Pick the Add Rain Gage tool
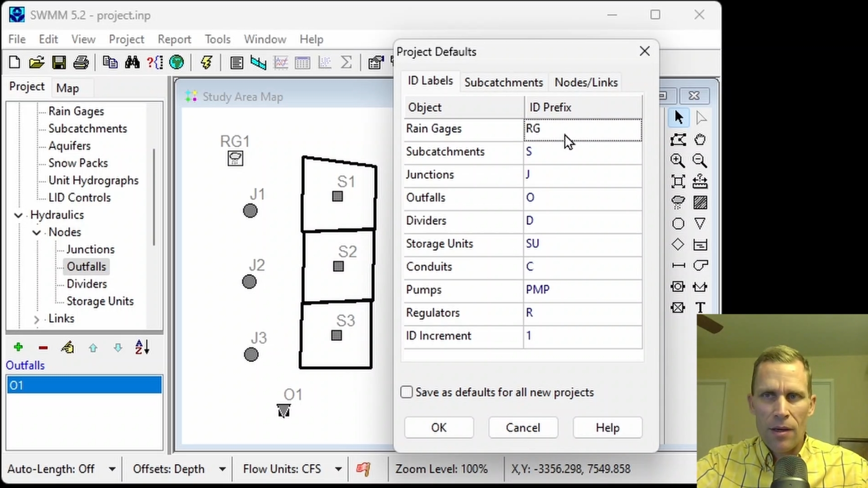 point(678,202)
